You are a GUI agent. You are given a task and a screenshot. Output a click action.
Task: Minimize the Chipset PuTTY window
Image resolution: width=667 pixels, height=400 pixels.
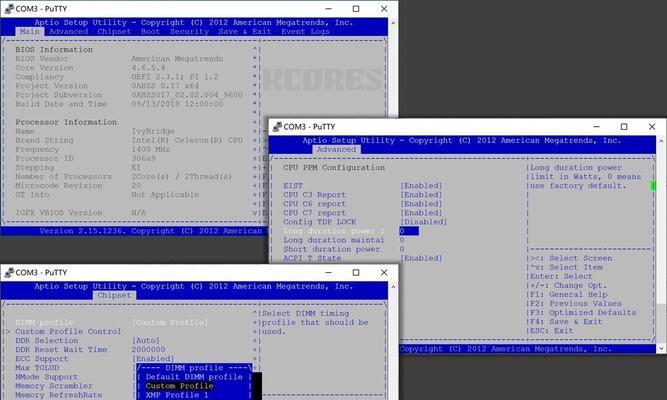tap(328, 272)
